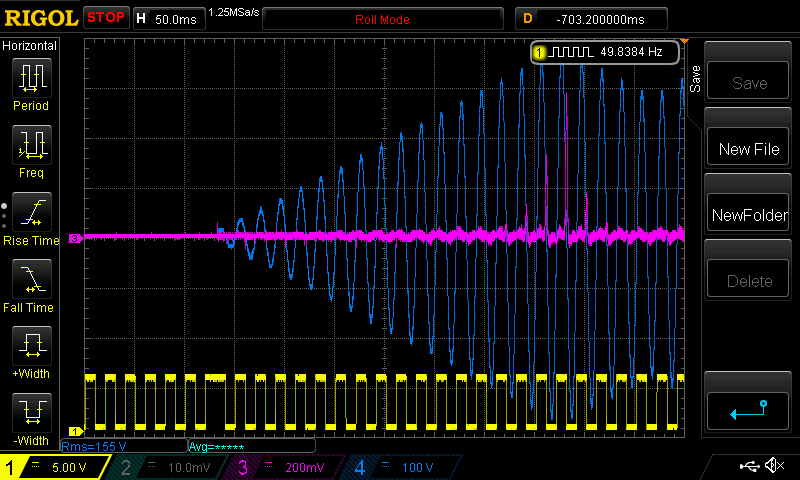
Task: Click the speaker mute icon
Action: 773,466
